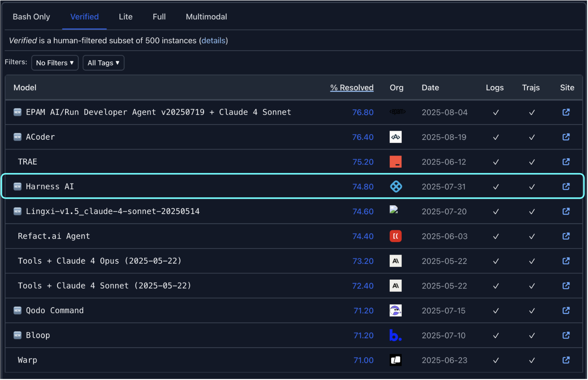Switch to the Bash Only tab
Viewport: 588px width, 380px height.
point(31,17)
